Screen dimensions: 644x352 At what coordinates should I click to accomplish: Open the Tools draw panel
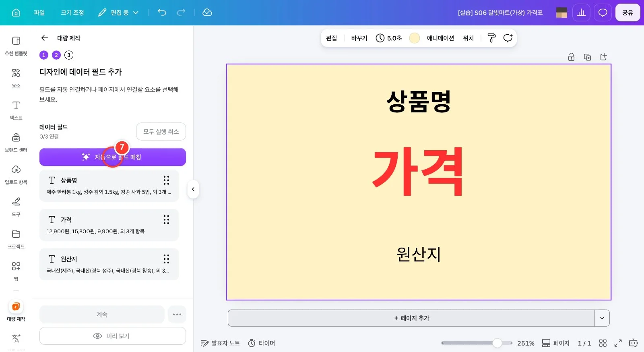tap(16, 207)
